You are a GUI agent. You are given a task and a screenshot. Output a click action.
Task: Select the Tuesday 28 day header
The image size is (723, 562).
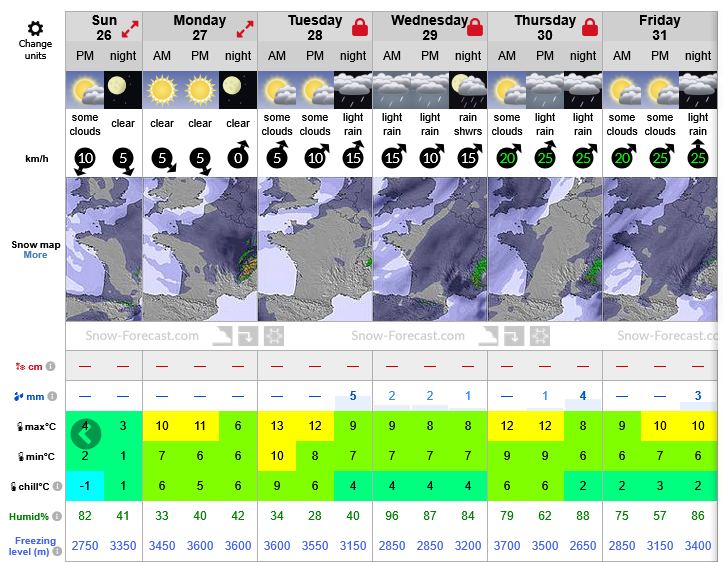[x=315, y=27]
